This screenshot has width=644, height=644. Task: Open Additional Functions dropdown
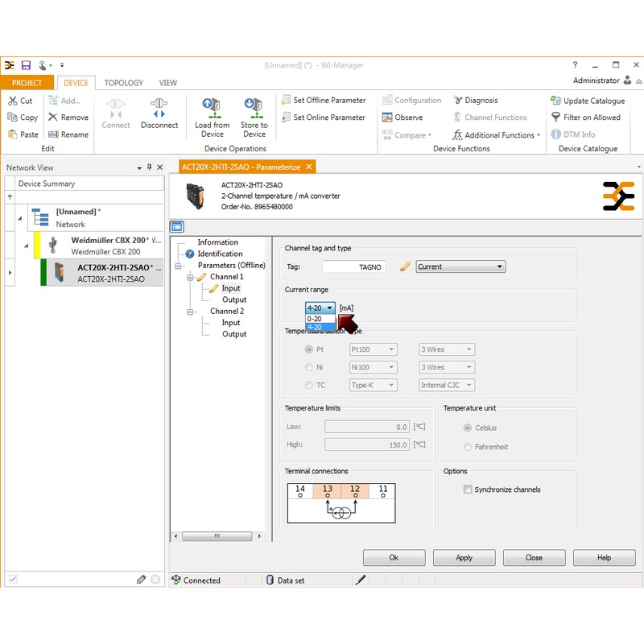[x=497, y=135]
